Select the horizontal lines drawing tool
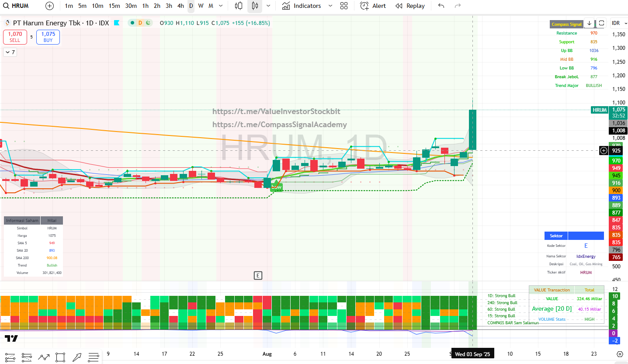This screenshot has width=628, height=364. coord(93,357)
